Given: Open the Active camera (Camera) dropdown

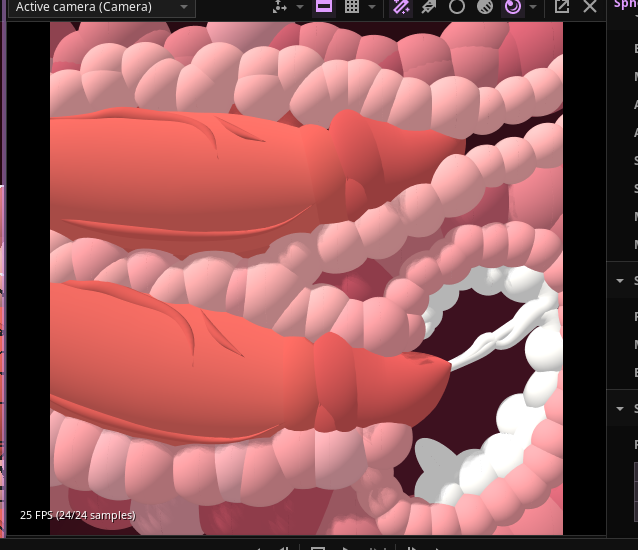Looking at the screenshot, I should click(102, 7).
